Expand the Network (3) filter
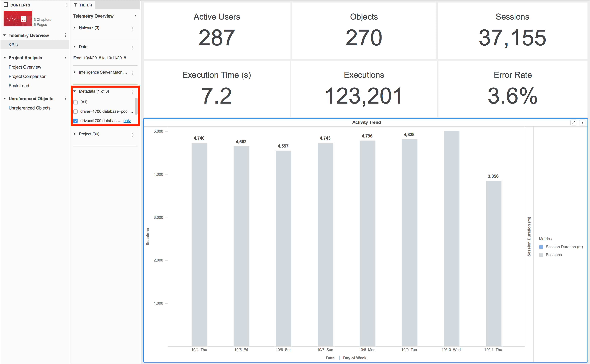Screen dimensions: 590x364 75,28
